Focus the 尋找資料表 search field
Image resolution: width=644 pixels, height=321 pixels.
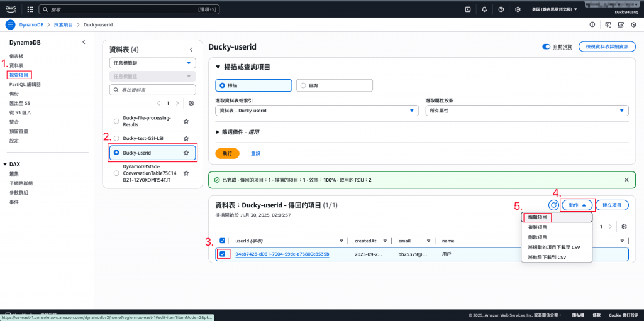pyautogui.click(x=153, y=89)
